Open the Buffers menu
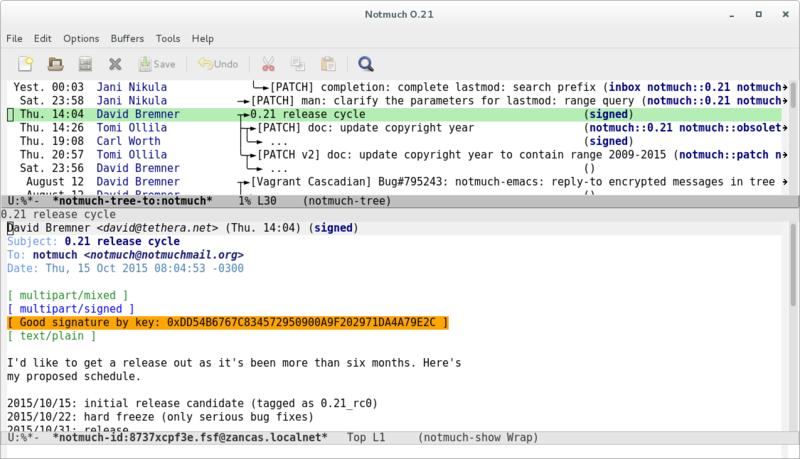 pos(129,38)
